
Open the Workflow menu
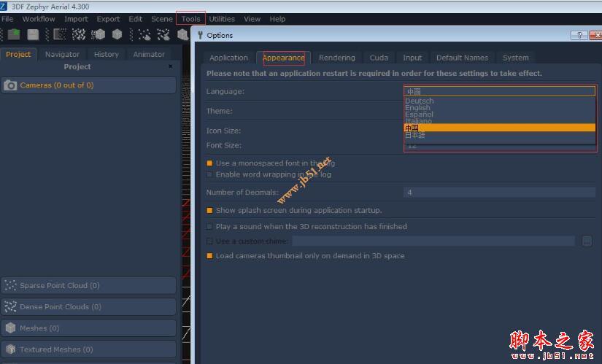pos(39,19)
